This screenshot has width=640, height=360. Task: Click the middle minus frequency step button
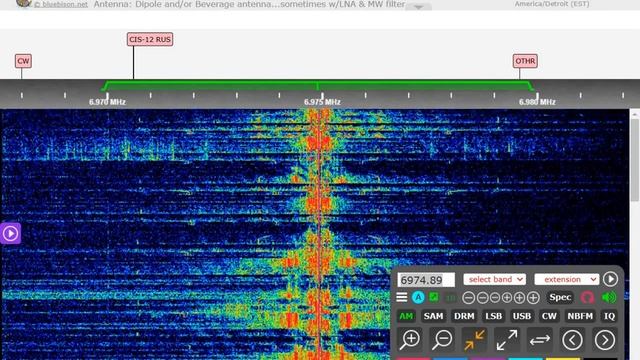point(482,298)
